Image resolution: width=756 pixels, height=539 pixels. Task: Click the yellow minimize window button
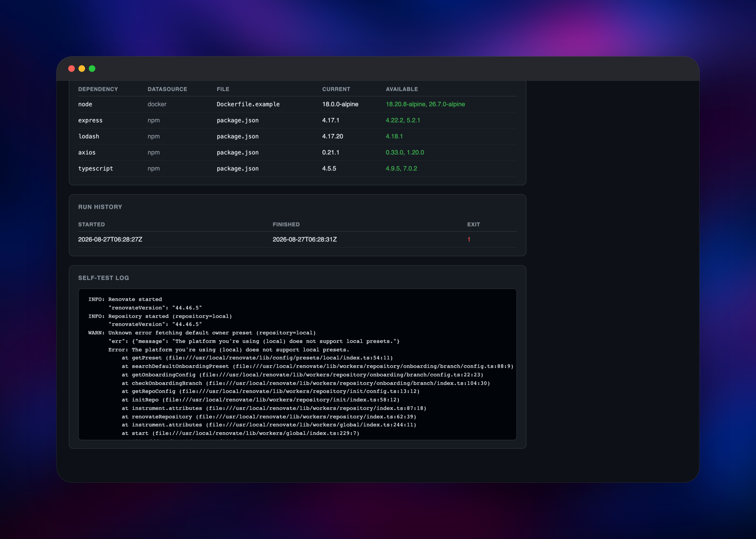(82, 69)
